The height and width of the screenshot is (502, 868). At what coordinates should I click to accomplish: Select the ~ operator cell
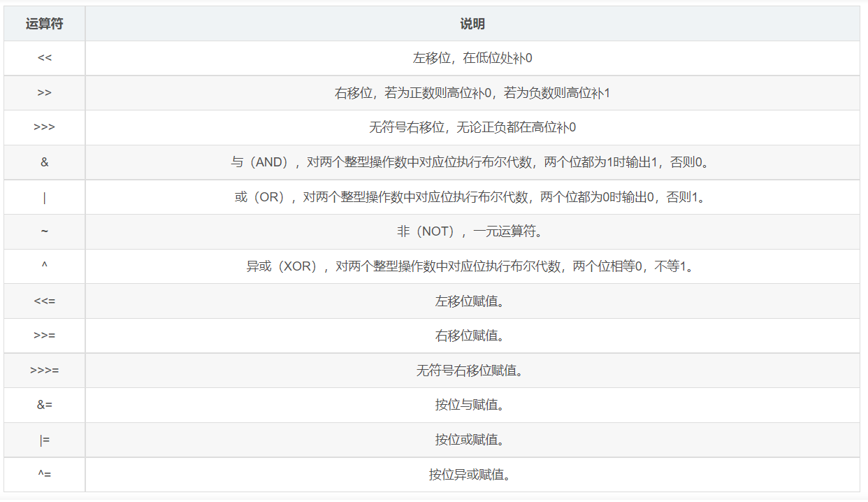coord(45,231)
